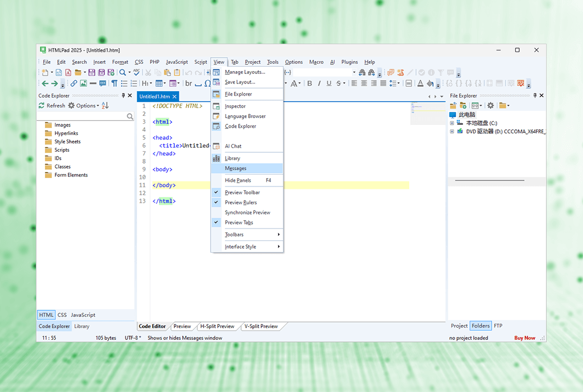Click the align center icon
The width and height of the screenshot is (583, 392).
[x=364, y=83]
